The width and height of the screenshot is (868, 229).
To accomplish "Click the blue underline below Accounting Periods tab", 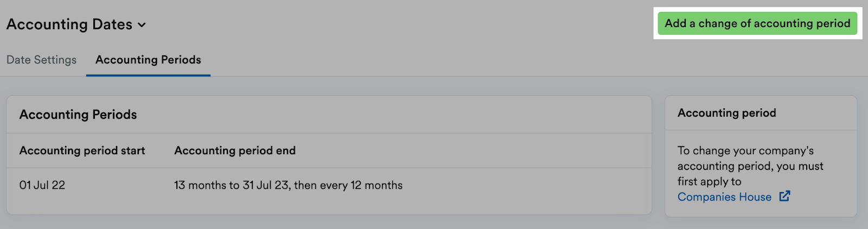I will [x=148, y=75].
